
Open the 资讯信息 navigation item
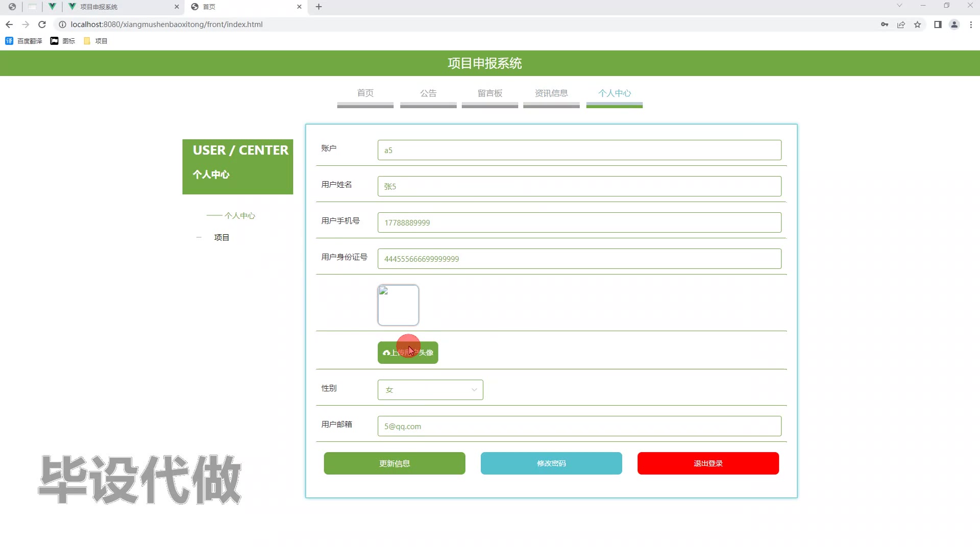pyautogui.click(x=551, y=93)
